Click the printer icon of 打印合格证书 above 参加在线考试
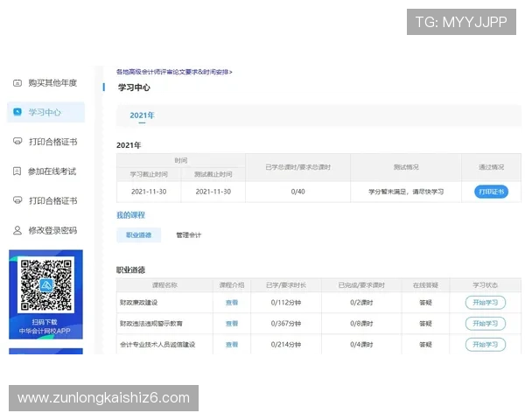Screen dimensions: 525x420 (x=17, y=142)
